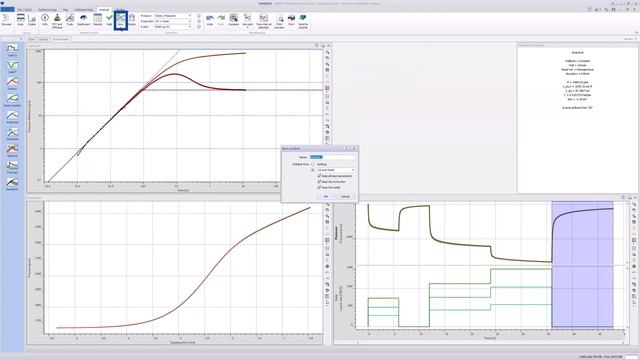Undo the last action

[210, 19]
